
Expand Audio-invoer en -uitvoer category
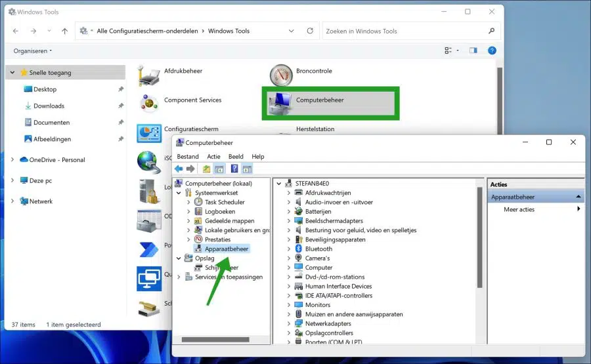[289, 202]
